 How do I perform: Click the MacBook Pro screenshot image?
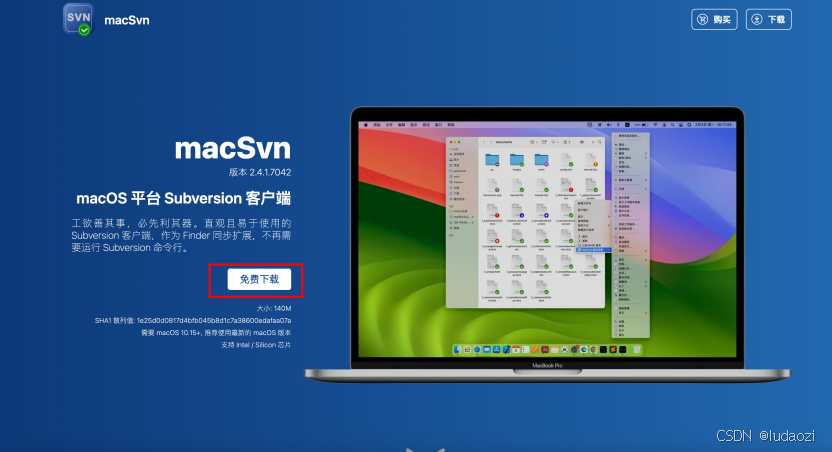click(x=547, y=244)
